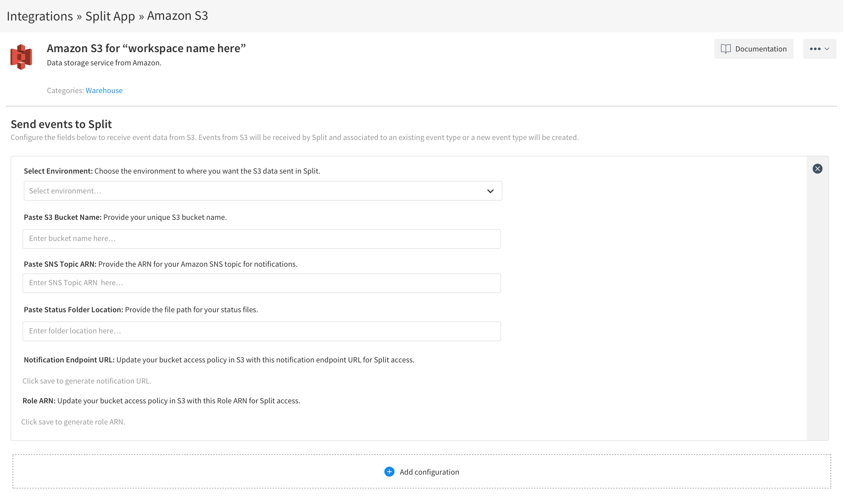Click the Role ARN placeholder text
This screenshot has width=845, height=504.
point(73,421)
